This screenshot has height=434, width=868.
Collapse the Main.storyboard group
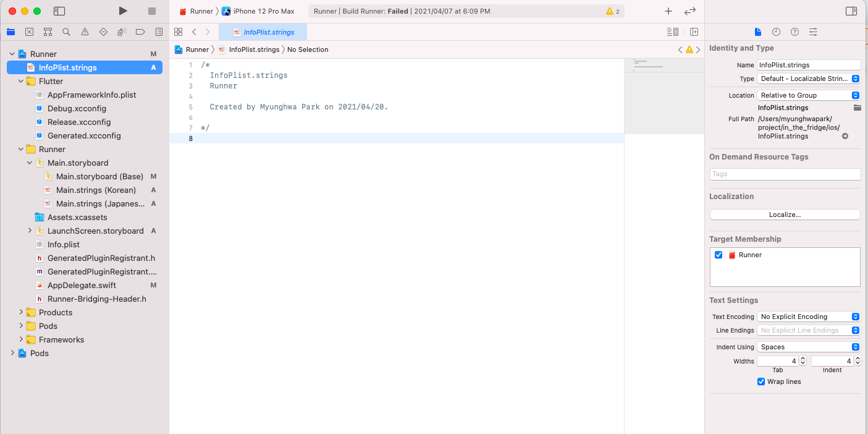tap(30, 163)
